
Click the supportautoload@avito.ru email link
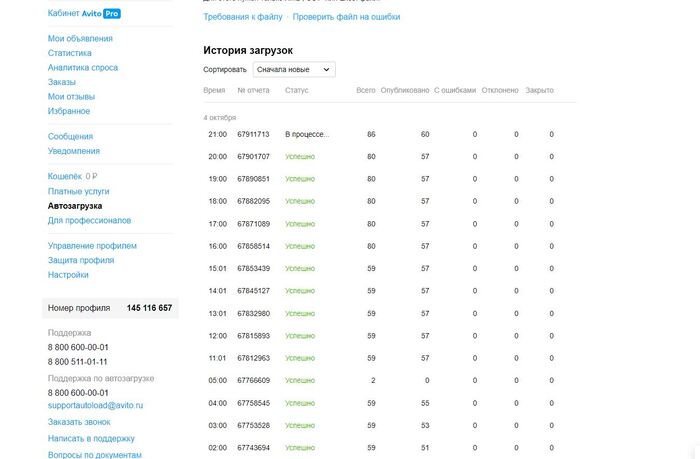click(95, 405)
